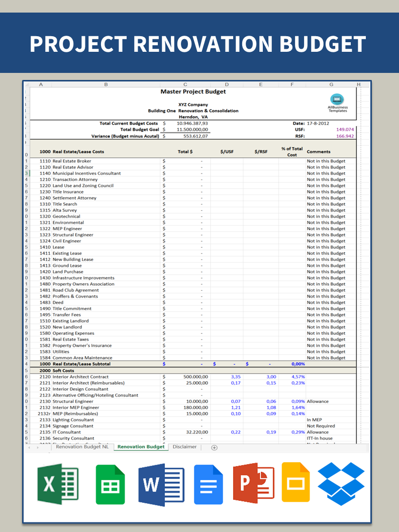Open the Renovation Budget NL sheet tab
The image size is (399, 532).
[82, 447]
